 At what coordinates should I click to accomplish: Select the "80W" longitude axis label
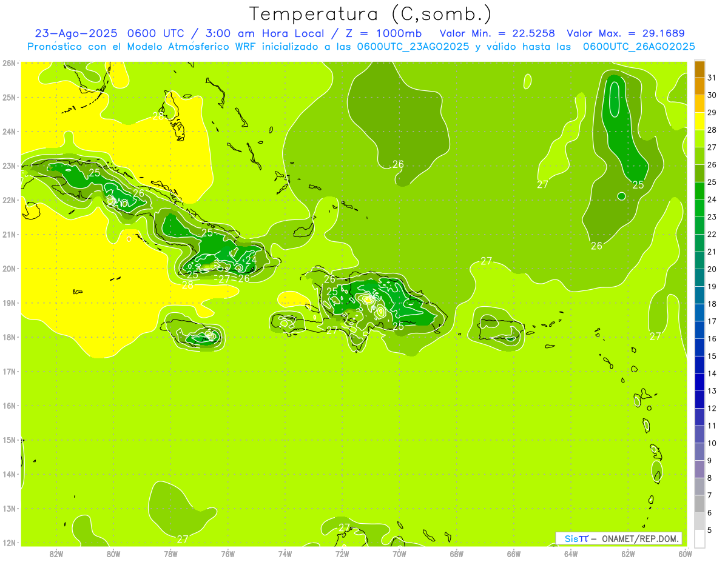pos(113,554)
